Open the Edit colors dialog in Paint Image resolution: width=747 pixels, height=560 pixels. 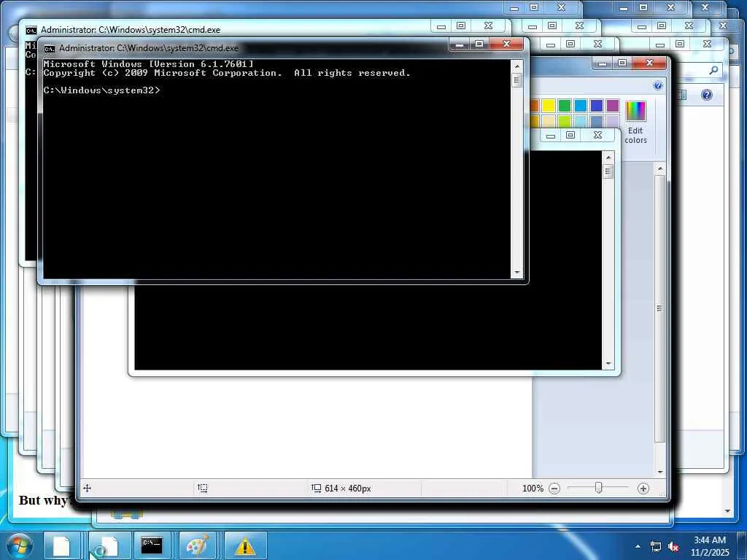[635, 122]
